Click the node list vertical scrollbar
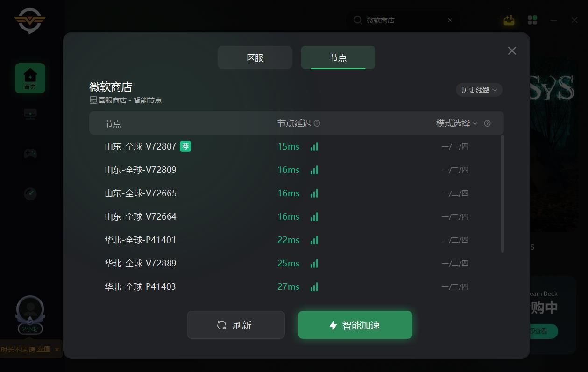This screenshot has height=372, width=588. [503, 193]
